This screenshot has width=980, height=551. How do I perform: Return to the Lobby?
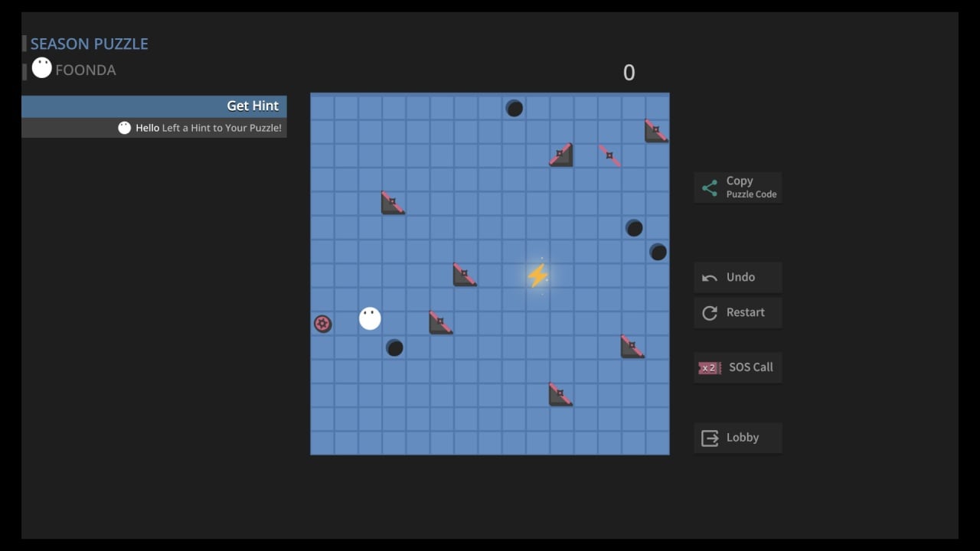pos(738,438)
